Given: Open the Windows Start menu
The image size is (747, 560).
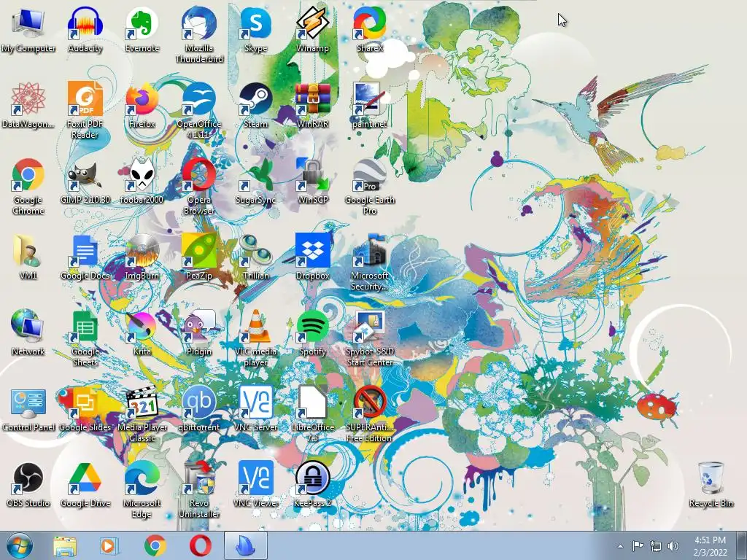Looking at the screenshot, I should 19,545.
